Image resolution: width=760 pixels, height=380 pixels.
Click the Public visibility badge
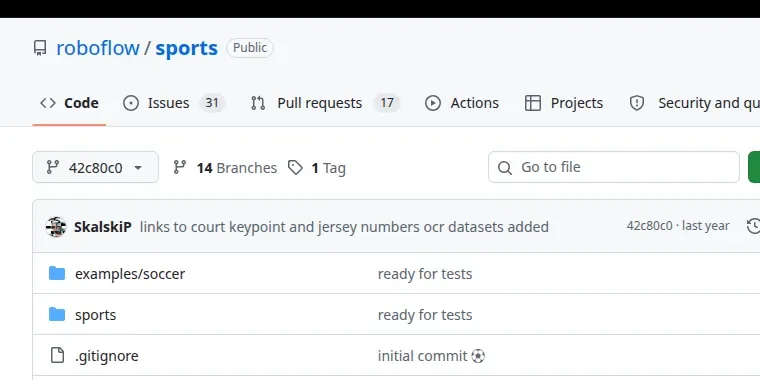250,48
